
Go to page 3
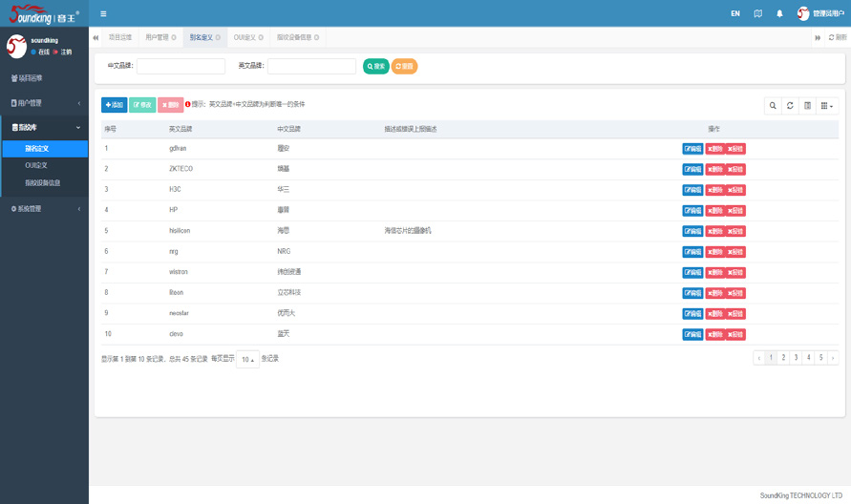tap(796, 358)
